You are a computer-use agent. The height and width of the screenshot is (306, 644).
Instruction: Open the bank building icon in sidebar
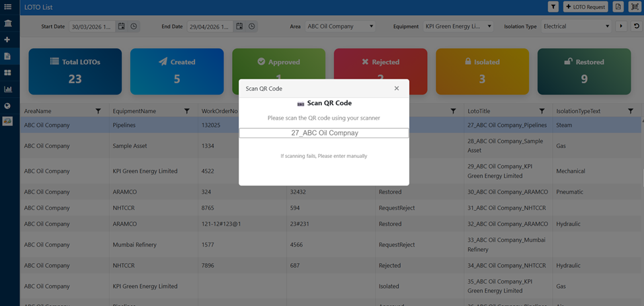(x=7, y=23)
